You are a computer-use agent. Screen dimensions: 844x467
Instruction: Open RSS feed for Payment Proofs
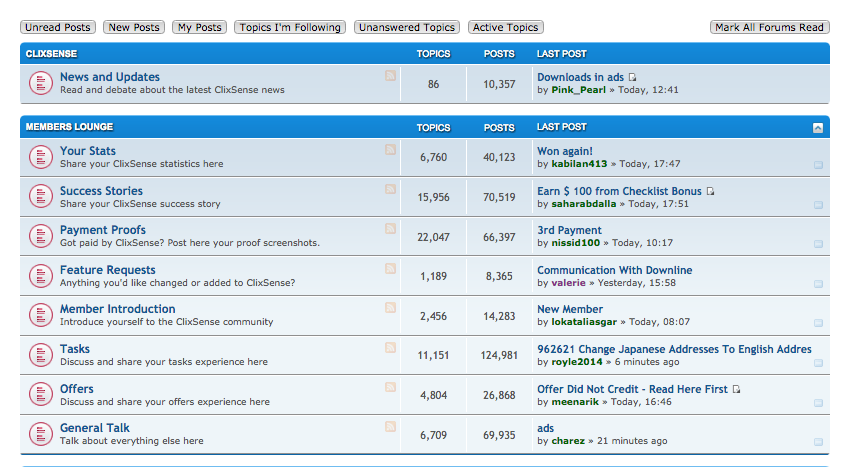pyautogui.click(x=390, y=229)
